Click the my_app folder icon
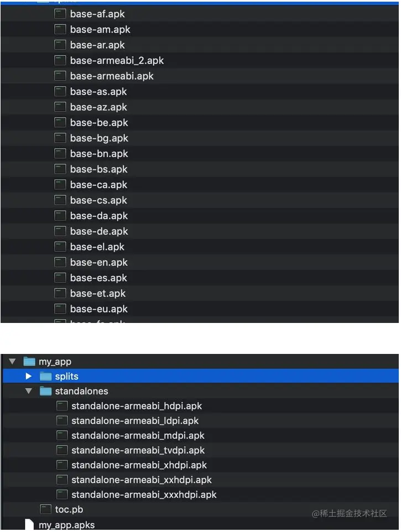This screenshot has width=401, height=532. click(29, 362)
